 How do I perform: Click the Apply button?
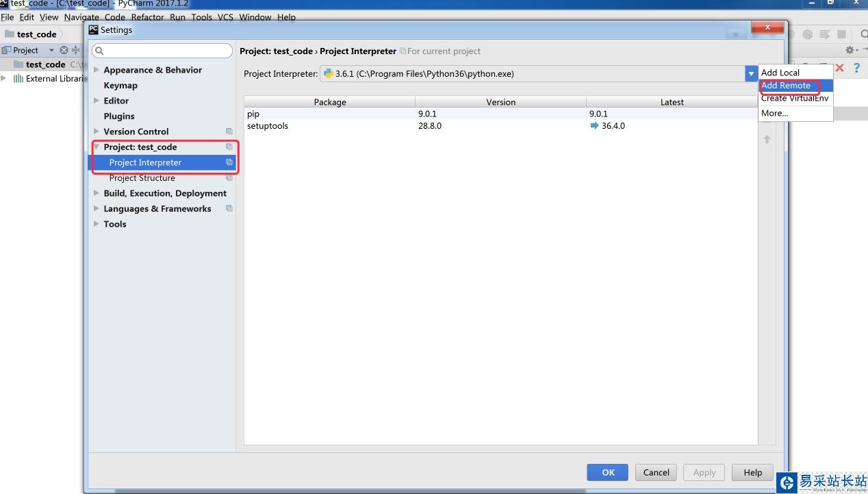tap(704, 472)
